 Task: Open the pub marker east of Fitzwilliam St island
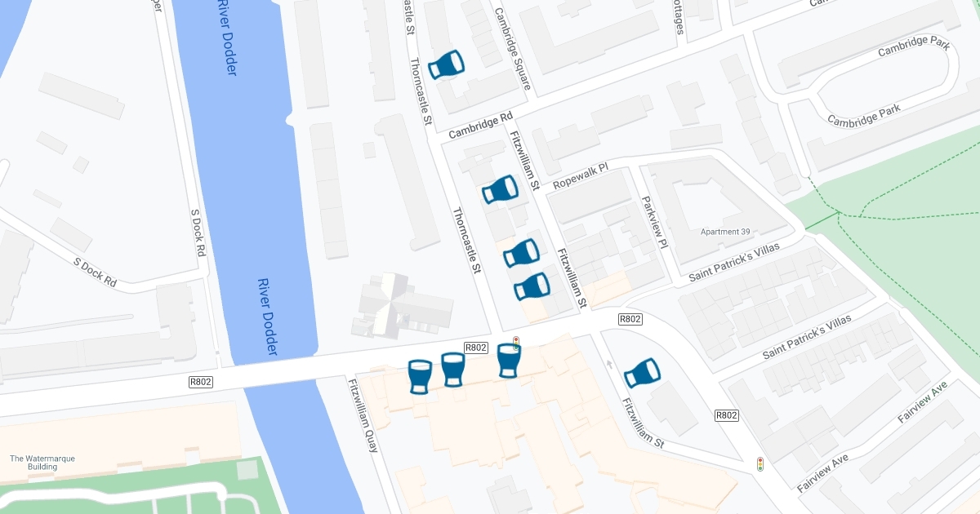pyautogui.click(x=642, y=373)
